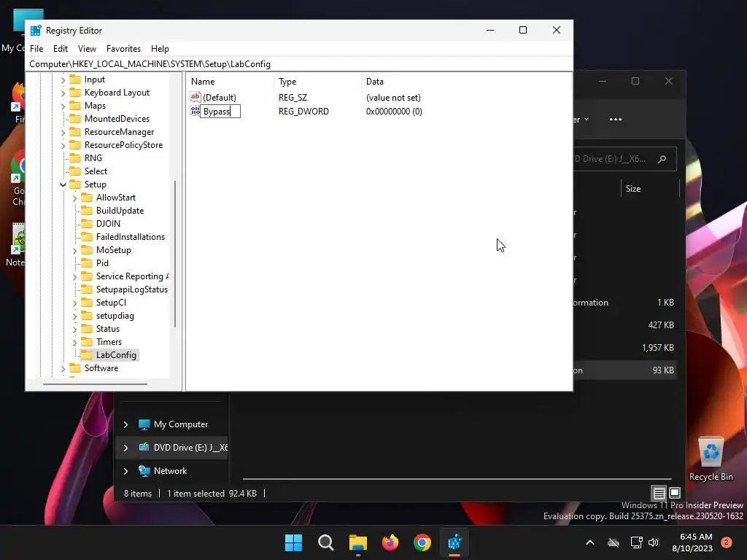Click the (value not set) data cell
747x560 pixels.
tap(393, 98)
